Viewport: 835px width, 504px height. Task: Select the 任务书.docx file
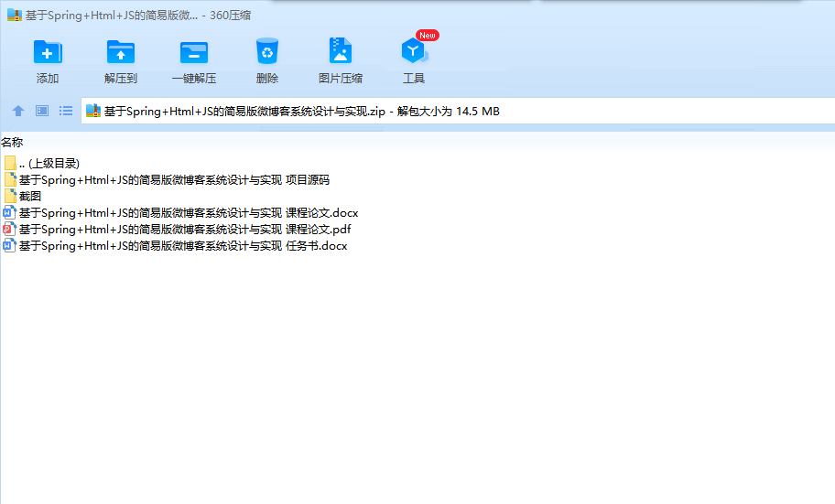click(x=175, y=246)
